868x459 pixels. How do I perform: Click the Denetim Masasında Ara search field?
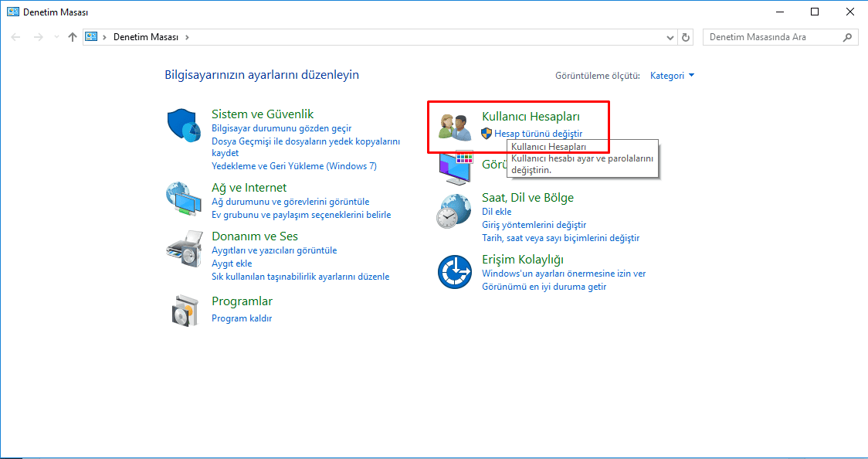click(x=772, y=37)
